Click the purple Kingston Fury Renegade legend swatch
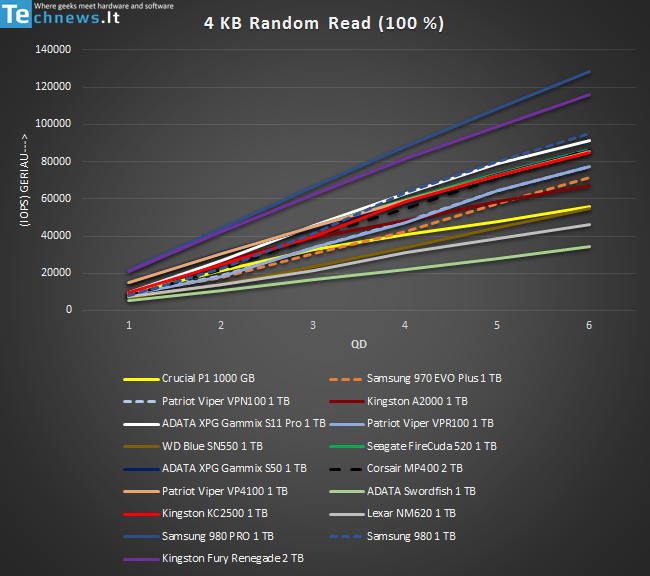Image resolution: width=650 pixels, height=576 pixels. (x=141, y=559)
